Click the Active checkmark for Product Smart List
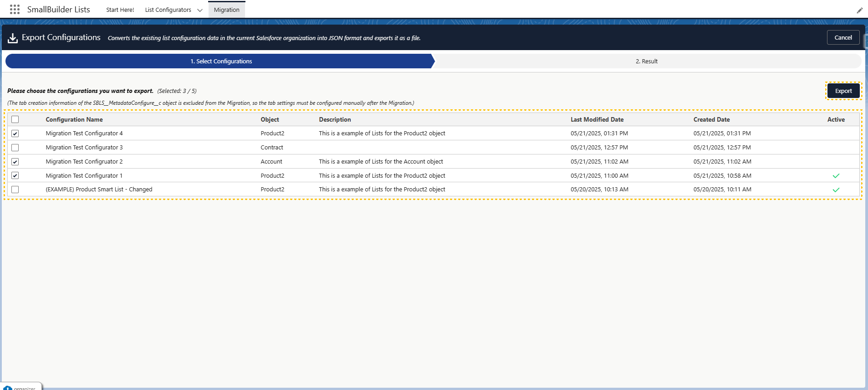This screenshot has height=390, width=868. (x=836, y=190)
